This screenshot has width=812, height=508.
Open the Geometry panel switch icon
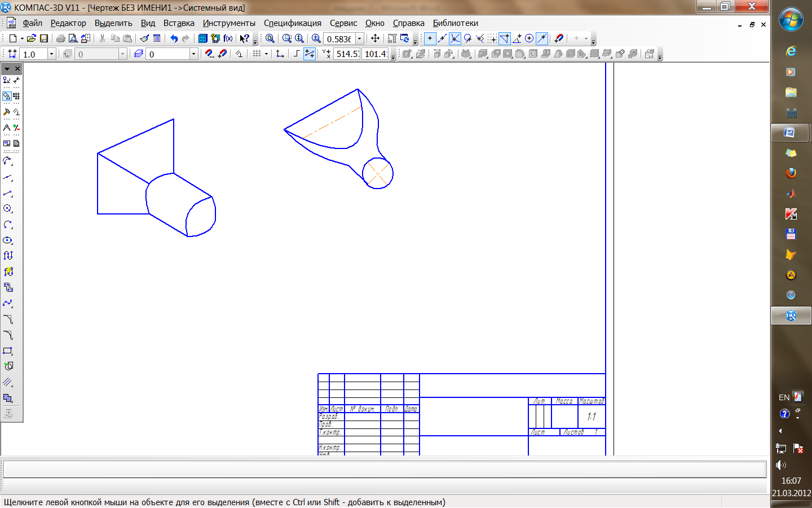click(x=7, y=96)
